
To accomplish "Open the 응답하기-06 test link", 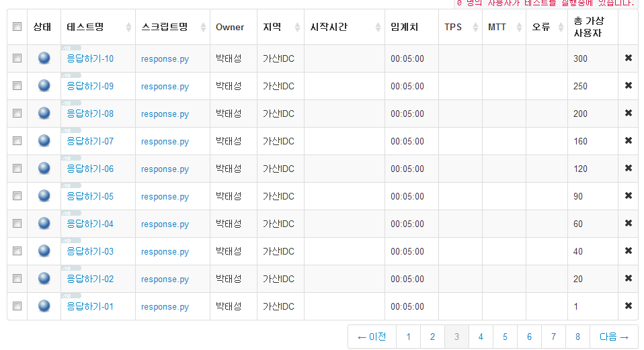I will (90, 169).
